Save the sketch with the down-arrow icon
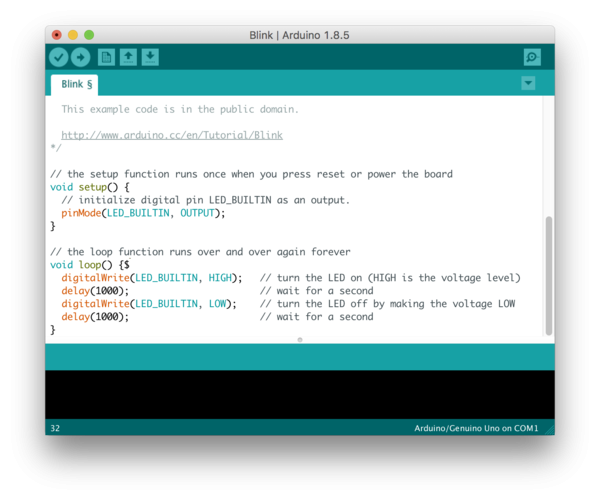This screenshot has width=600, height=500. [x=150, y=57]
